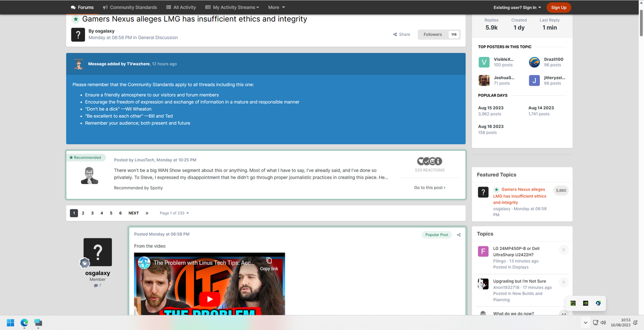The width and height of the screenshot is (644, 330).
Task: Open jitteryzei top poster avatar
Action: [534, 80]
